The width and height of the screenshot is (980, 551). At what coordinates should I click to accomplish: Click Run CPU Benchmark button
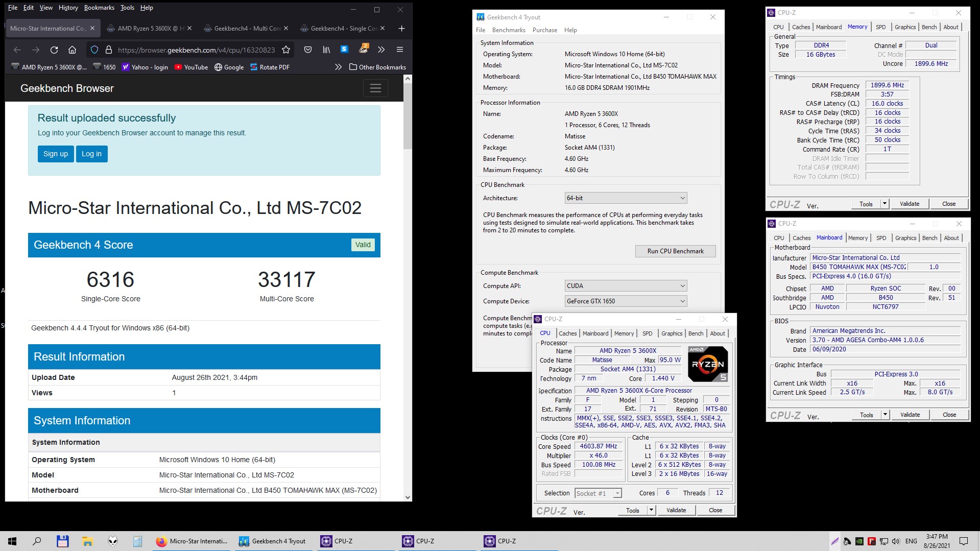pos(675,251)
